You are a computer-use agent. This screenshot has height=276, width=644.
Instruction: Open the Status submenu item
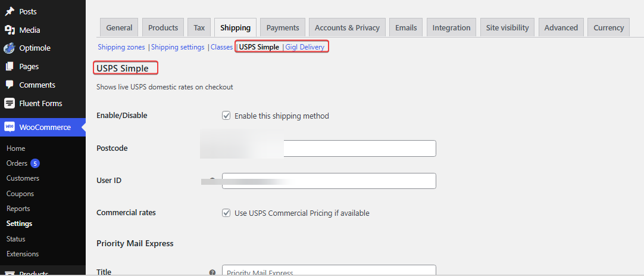click(x=15, y=239)
